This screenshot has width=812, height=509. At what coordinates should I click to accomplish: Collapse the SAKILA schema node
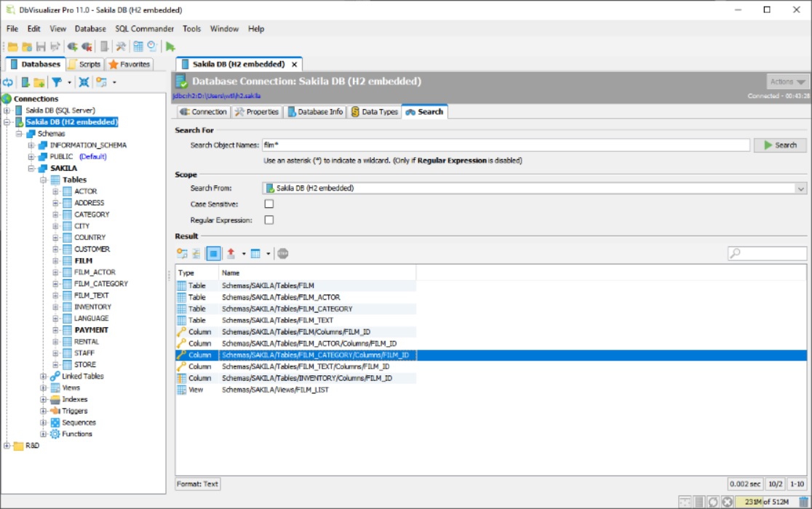point(31,168)
